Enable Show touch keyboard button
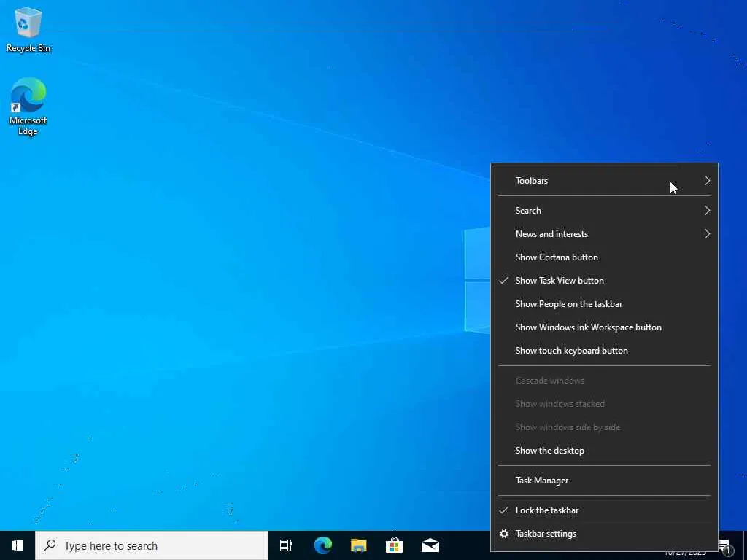Viewport: 747px width, 560px height. [604, 351]
